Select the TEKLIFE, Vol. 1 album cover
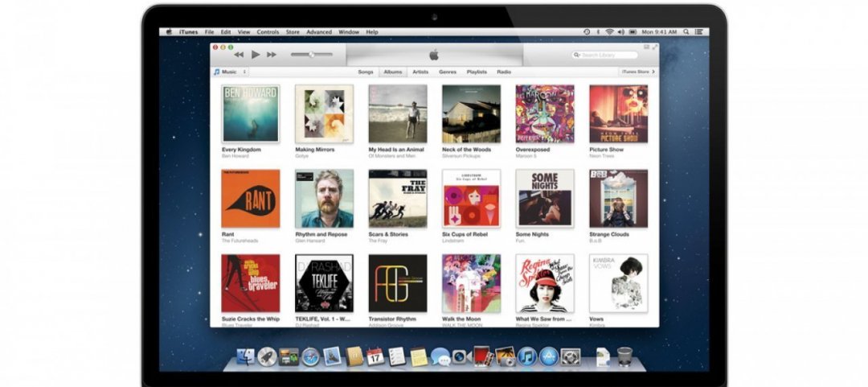 click(x=325, y=283)
